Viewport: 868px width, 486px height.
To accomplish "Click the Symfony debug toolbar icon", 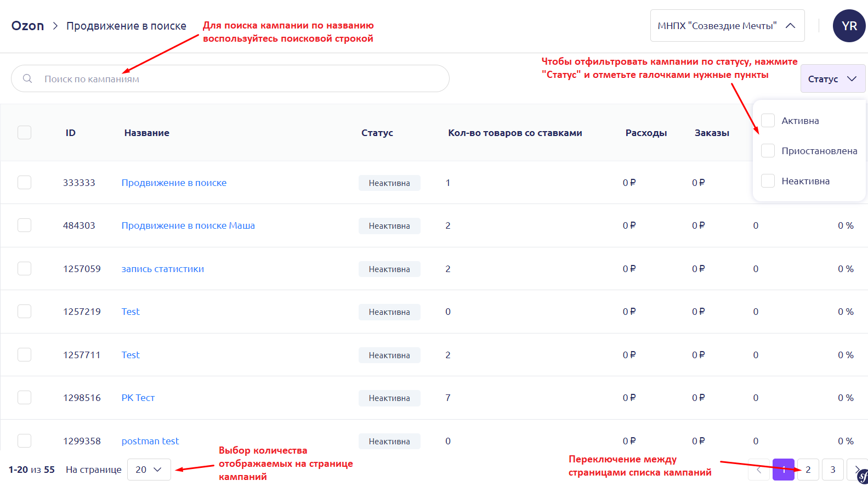I will (x=862, y=477).
